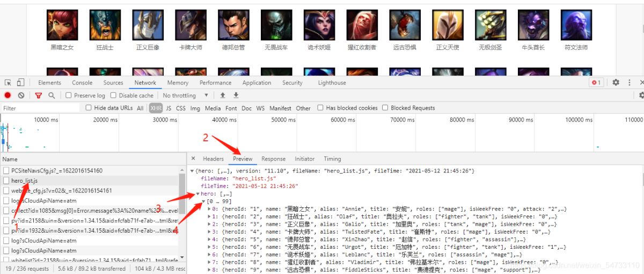Toggle the device toolbar icon
This screenshot has height=274, width=644.
pyautogui.click(x=20, y=83)
